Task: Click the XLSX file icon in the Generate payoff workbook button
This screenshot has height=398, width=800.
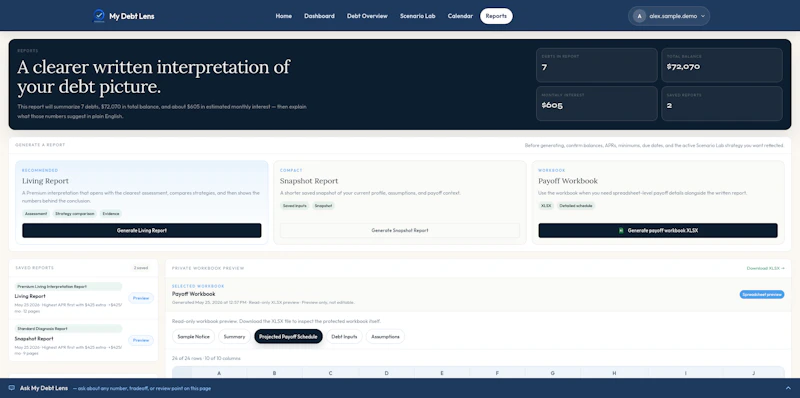Action: (x=621, y=231)
